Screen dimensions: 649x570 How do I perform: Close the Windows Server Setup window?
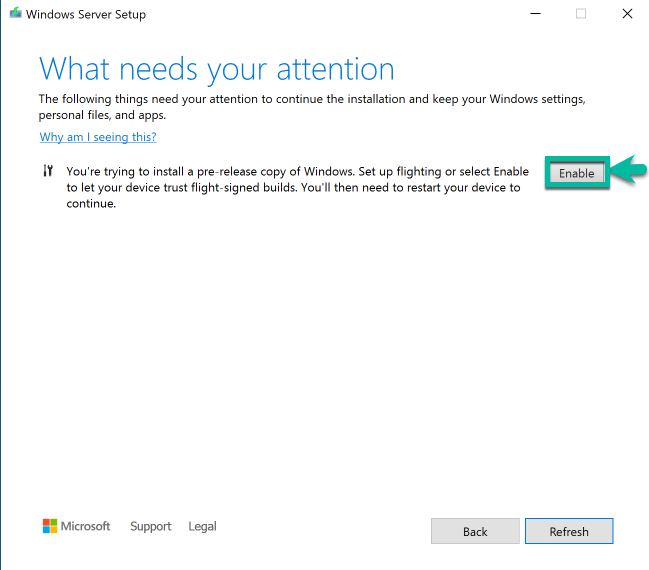click(627, 14)
